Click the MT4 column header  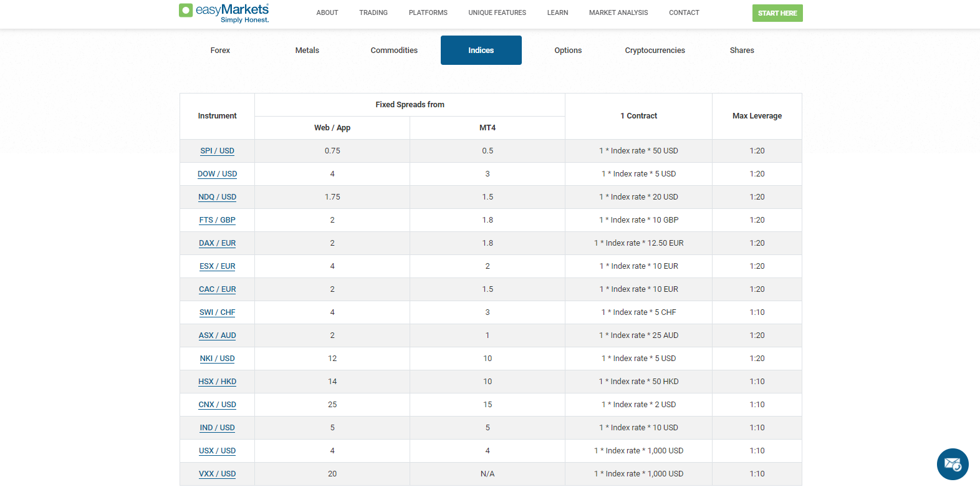(488, 128)
